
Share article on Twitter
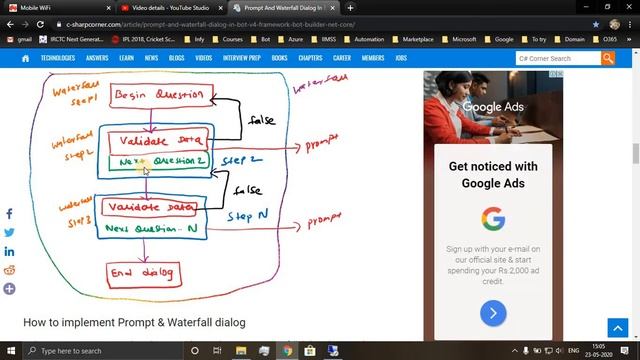click(x=9, y=232)
